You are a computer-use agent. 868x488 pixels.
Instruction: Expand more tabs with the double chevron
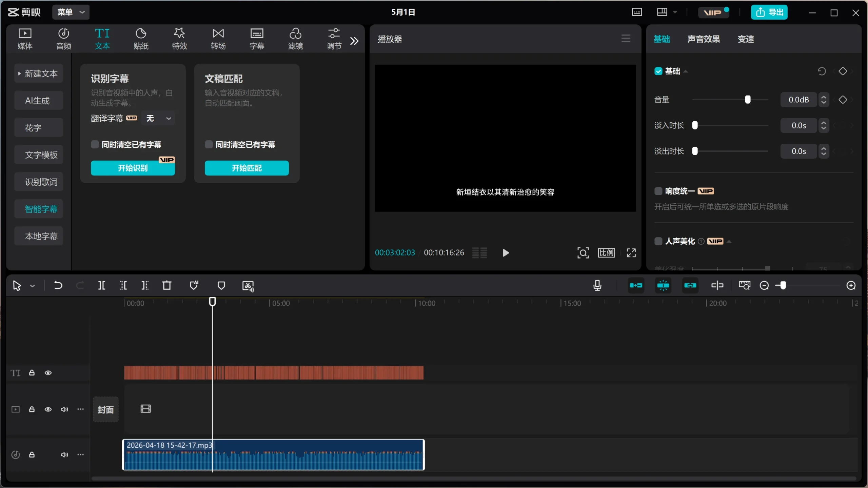pos(354,41)
